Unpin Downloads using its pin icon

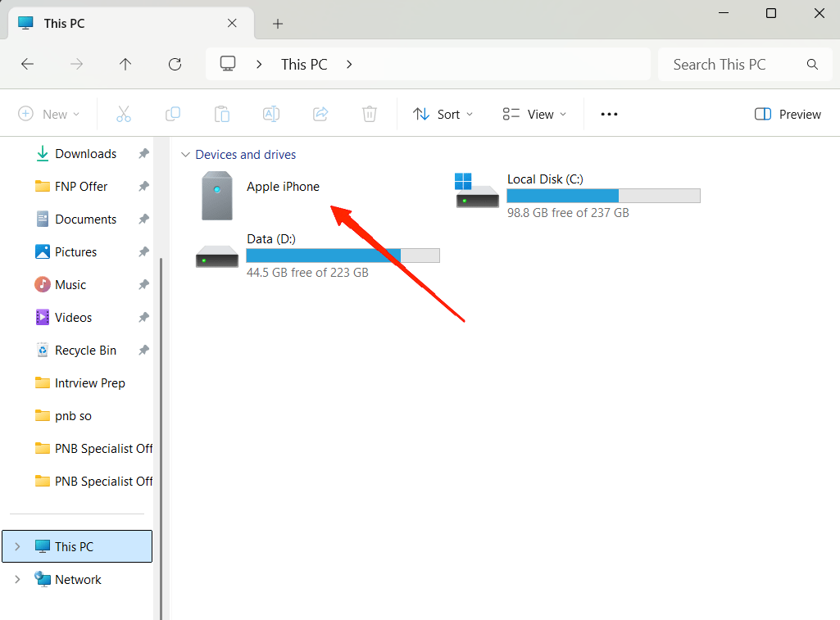pyautogui.click(x=143, y=154)
